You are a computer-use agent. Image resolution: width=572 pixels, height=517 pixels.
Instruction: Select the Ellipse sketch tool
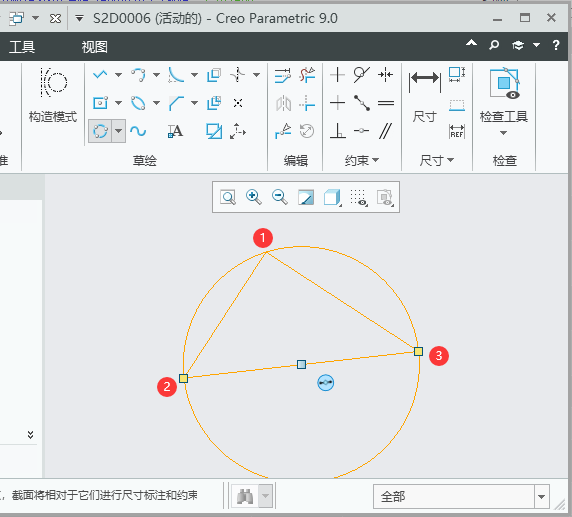[138, 103]
